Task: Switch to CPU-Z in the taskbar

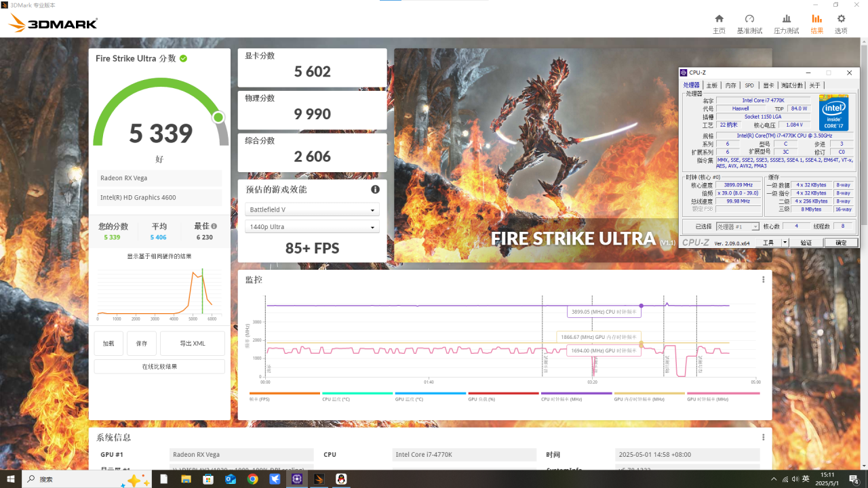Action: (297, 479)
